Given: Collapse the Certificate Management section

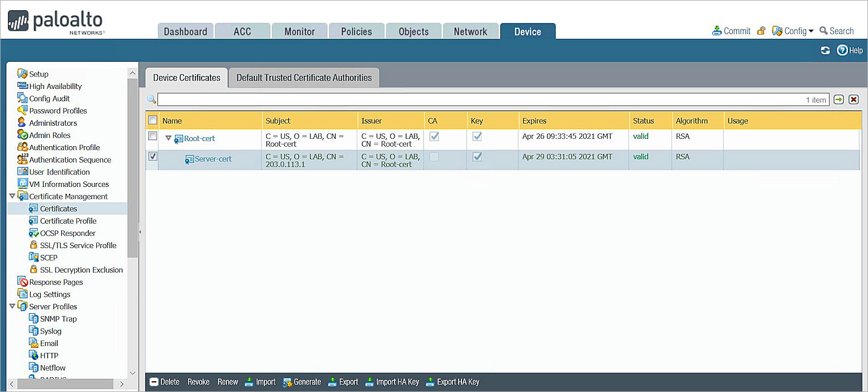Looking at the screenshot, I should (x=12, y=196).
